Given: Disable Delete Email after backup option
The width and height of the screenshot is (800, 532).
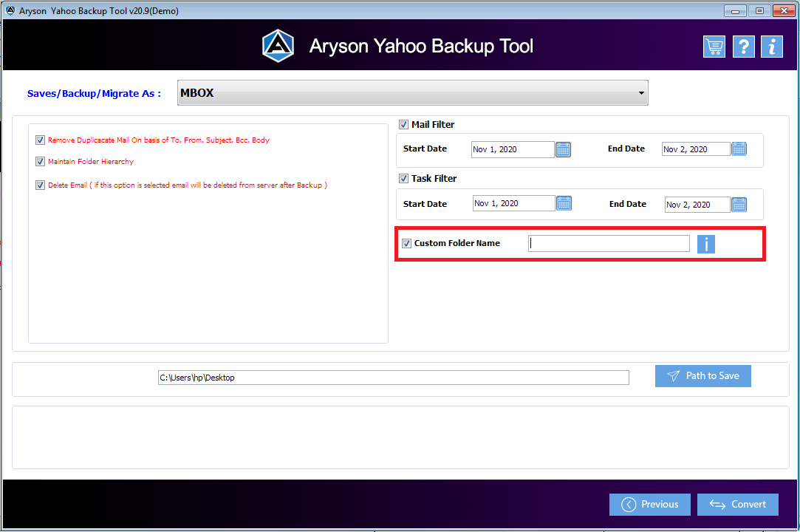Looking at the screenshot, I should coord(40,185).
